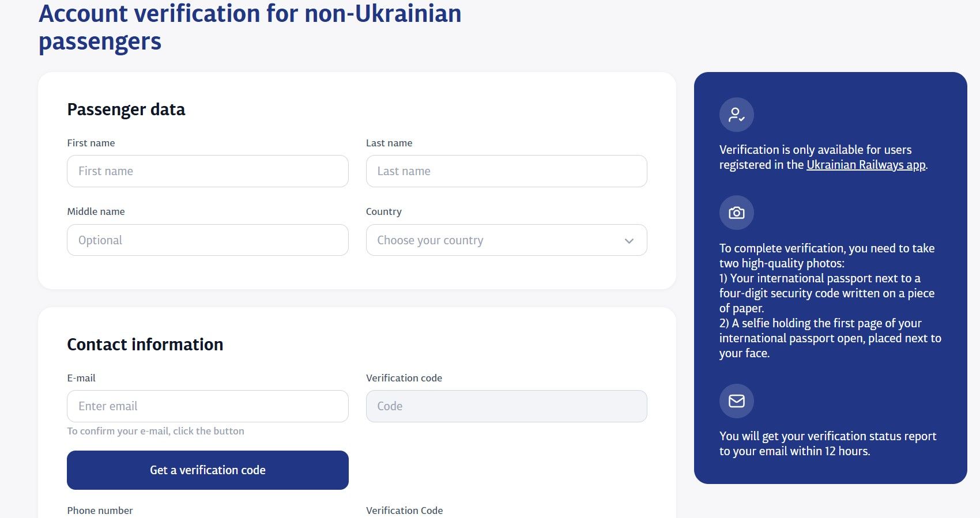Click the camera icon in info panel
Image resolution: width=980 pixels, height=518 pixels.
[x=736, y=213]
